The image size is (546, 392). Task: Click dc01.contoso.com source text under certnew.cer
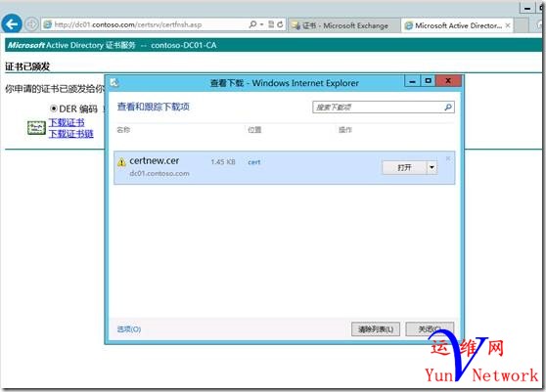point(159,173)
